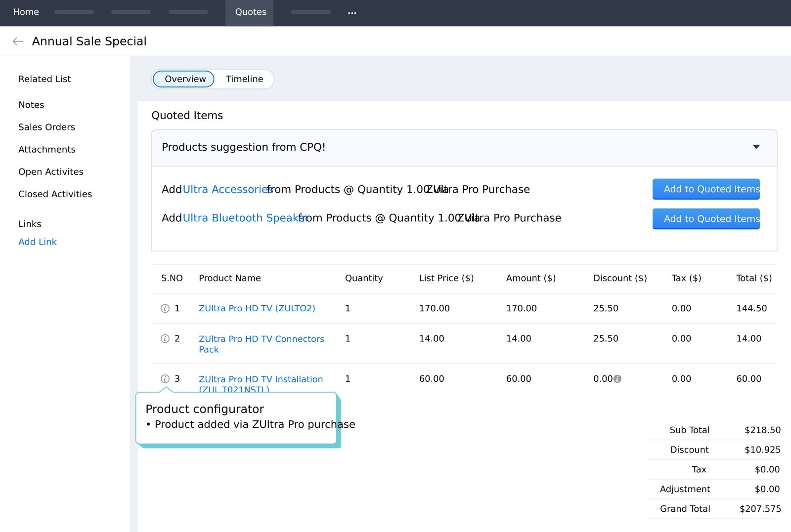Go to Sales Orders in related list
Image resolution: width=791 pixels, height=532 pixels.
pyautogui.click(x=47, y=127)
